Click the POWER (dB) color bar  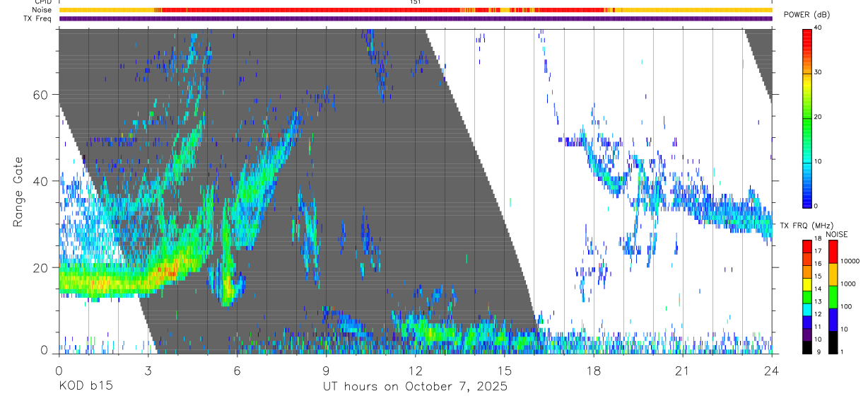pos(807,117)
